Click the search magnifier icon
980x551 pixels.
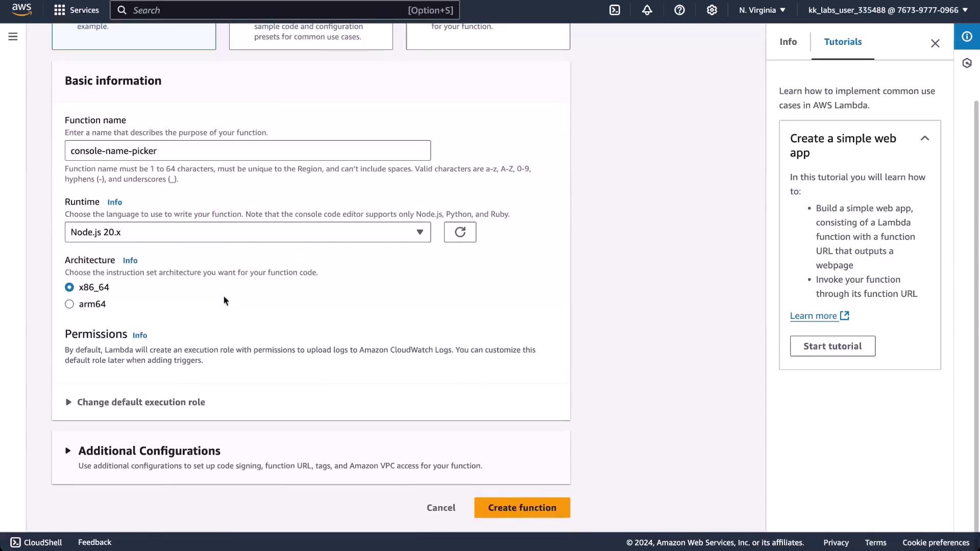coord(121,10)
